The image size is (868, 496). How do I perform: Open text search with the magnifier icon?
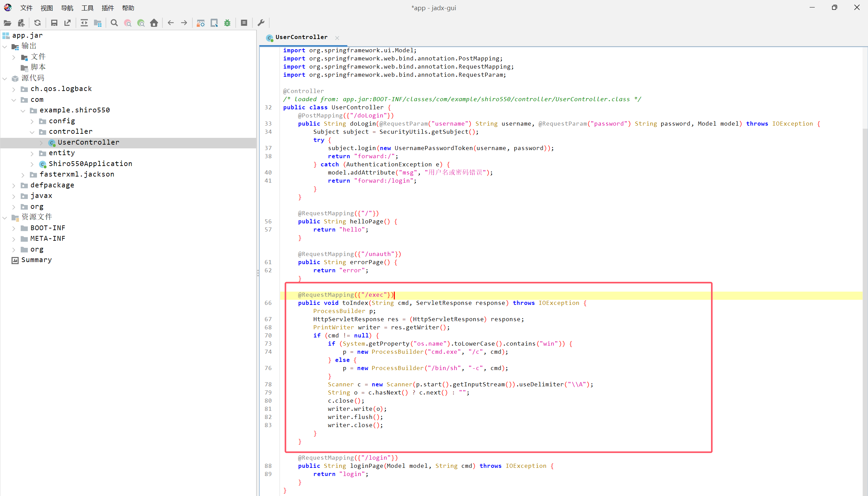114,23
